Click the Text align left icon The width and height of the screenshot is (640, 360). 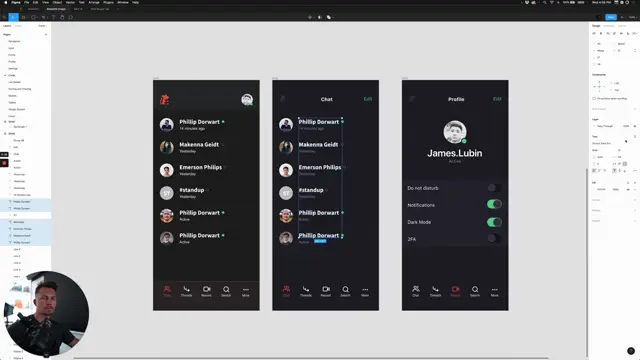(594, 171)
